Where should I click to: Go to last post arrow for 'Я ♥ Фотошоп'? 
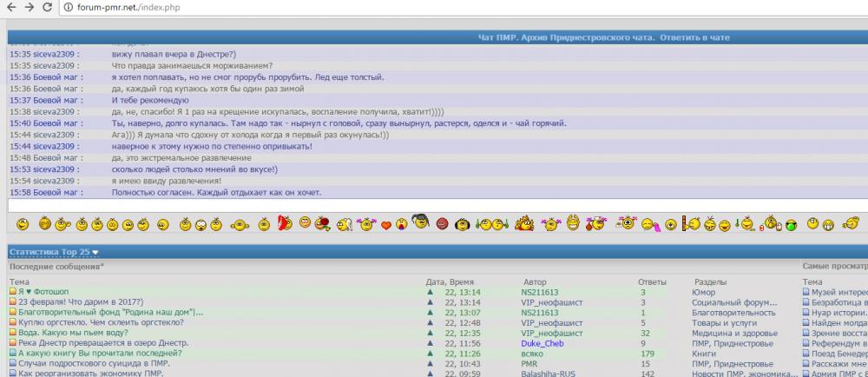coord(429,293)
